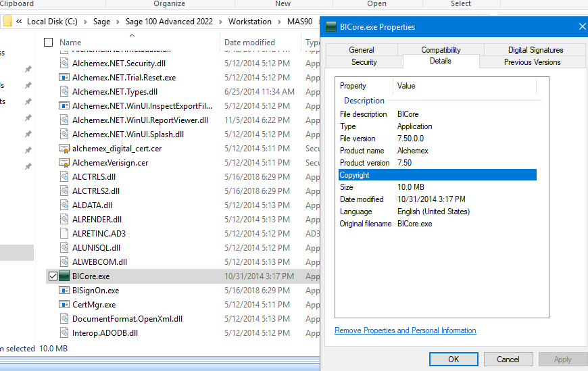Screen dimensions: 588x371
Task: Select the File description property row
Action: click(x=438, y=114)
